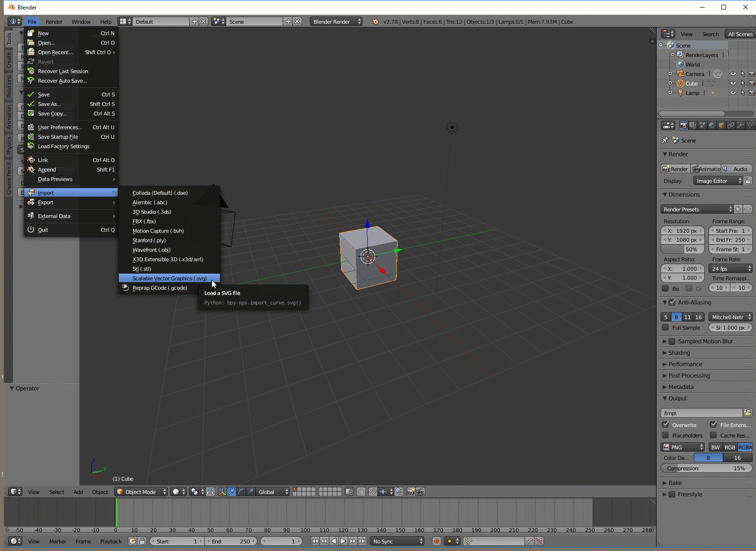The height and width of the screenshot is (551, 756).
Task: Enable the translate manipulator arrow
Action: [231, 492]
